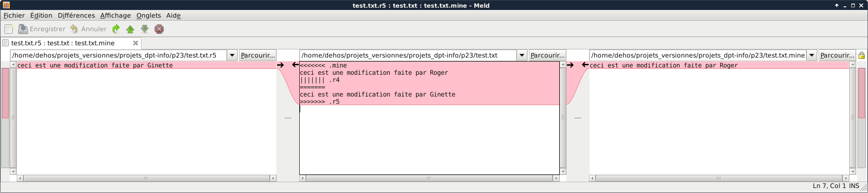Close the test.txt.r5 comparison tab

[135, 43]
